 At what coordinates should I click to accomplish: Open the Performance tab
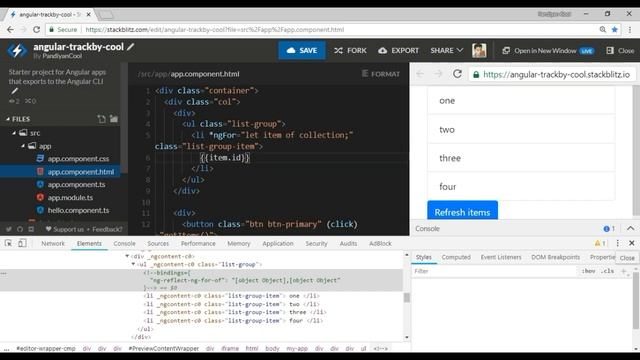coord(198,243)
